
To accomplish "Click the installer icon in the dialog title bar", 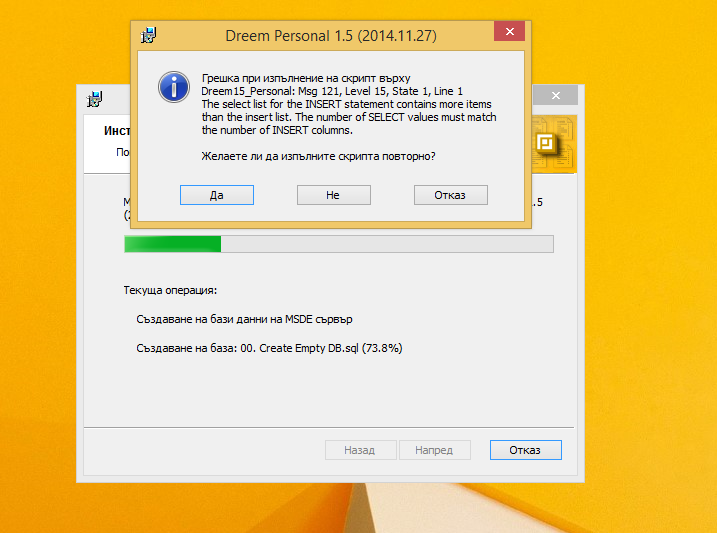I will coord(148,35).
